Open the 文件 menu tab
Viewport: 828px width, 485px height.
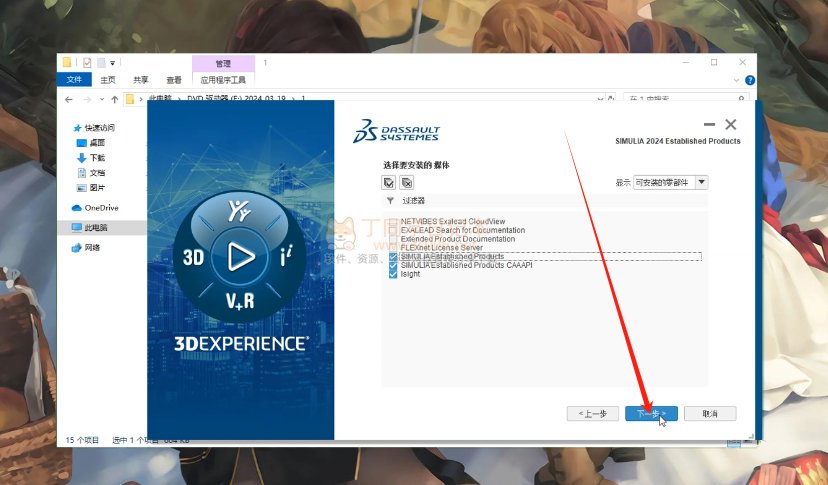(x=73, y=80)
